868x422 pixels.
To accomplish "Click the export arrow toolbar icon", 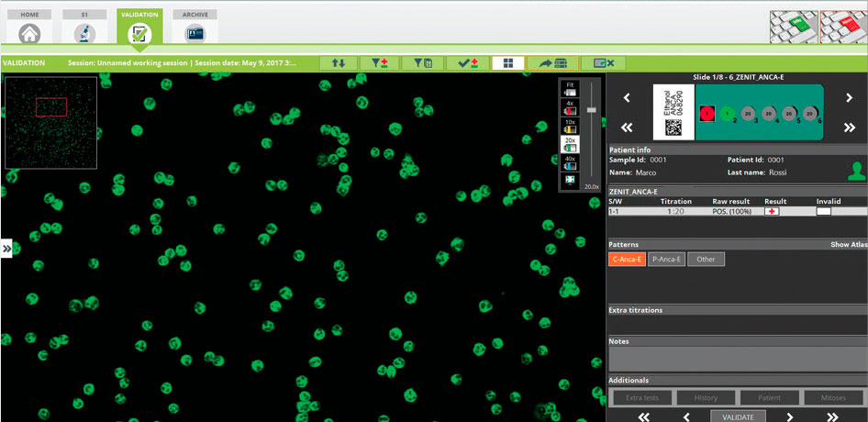I will coord(552,62).
